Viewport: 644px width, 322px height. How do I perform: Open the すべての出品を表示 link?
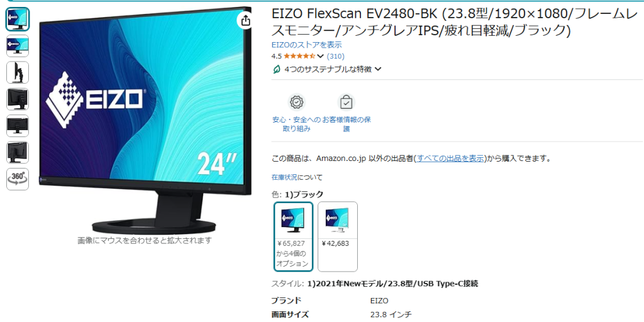coord(450,158)
